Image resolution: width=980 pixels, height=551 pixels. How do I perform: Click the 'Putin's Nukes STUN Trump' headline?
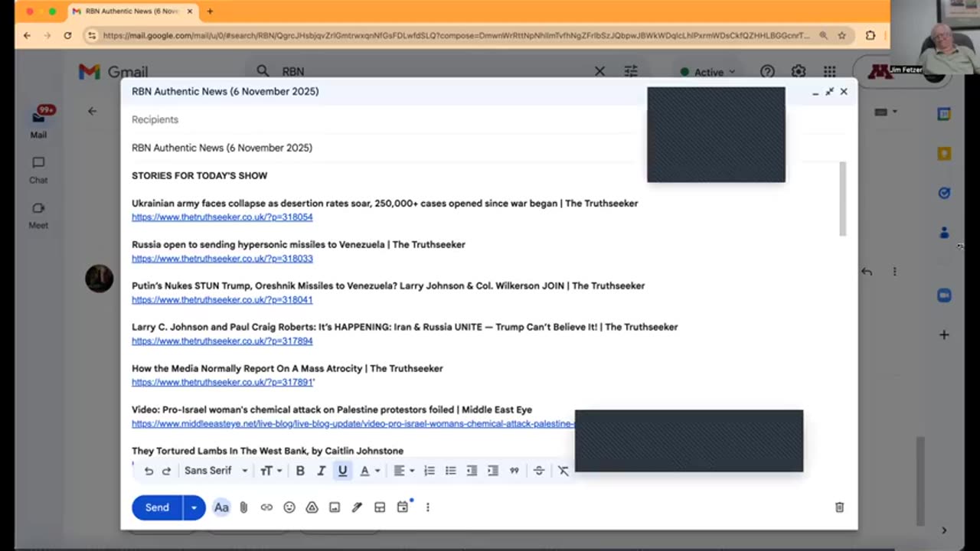[x=388, y=286]
